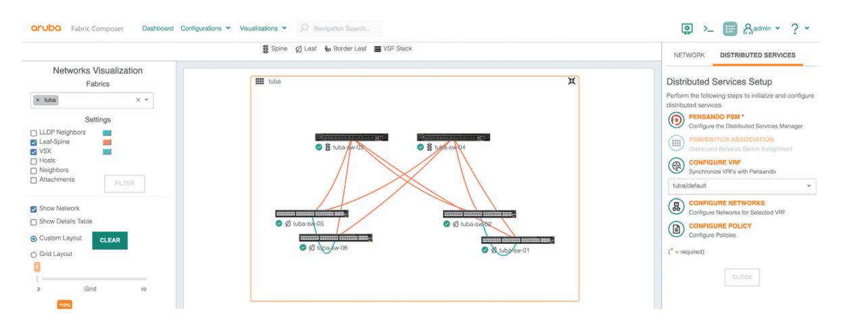Click the VSX teal color swatch

[107, 152]
